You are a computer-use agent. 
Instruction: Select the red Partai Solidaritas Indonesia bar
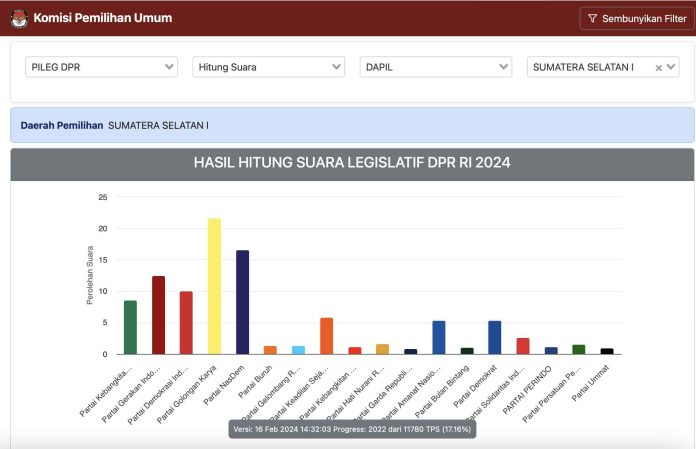pos(523,346)
